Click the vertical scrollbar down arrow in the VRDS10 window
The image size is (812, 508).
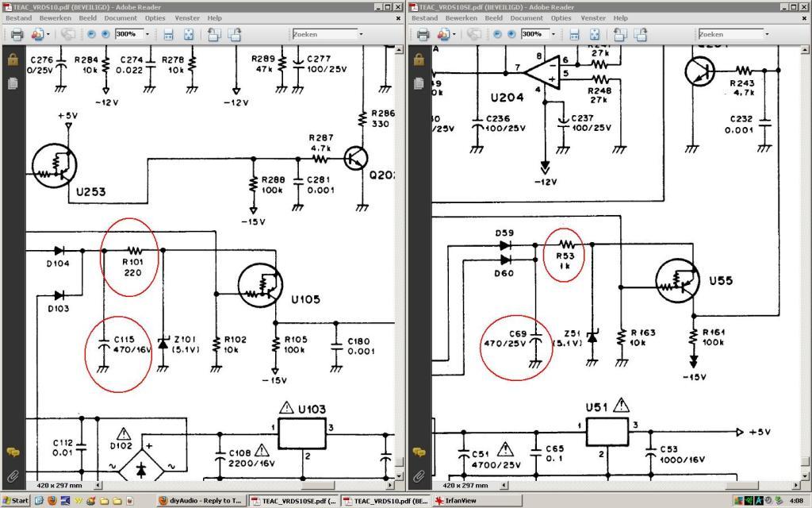399,476
